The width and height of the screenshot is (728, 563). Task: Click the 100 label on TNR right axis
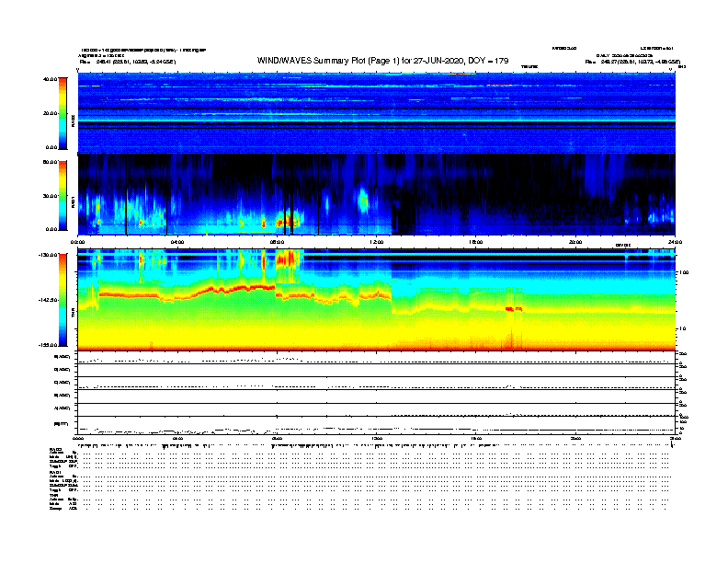[684, 272]
